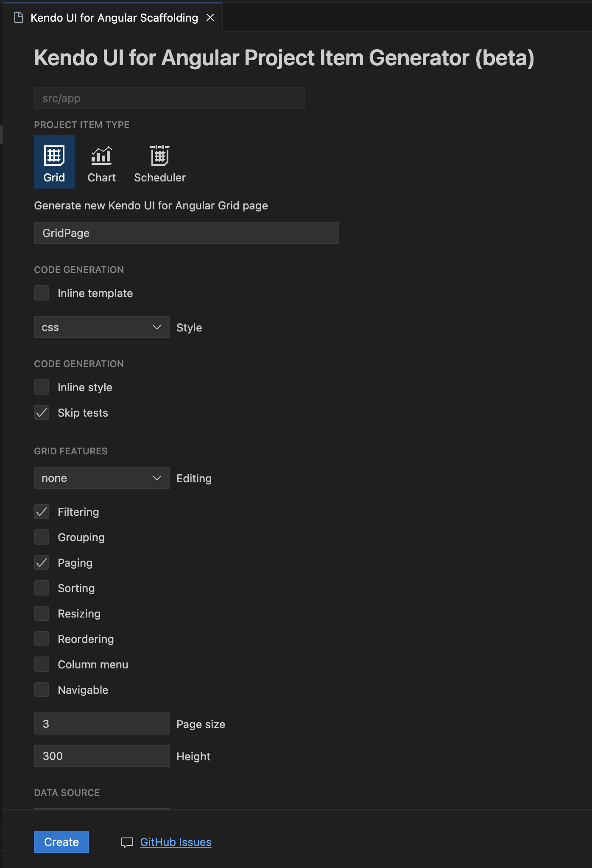
Task: Enable the Reordering checkbox
Action: click(42, 639)
